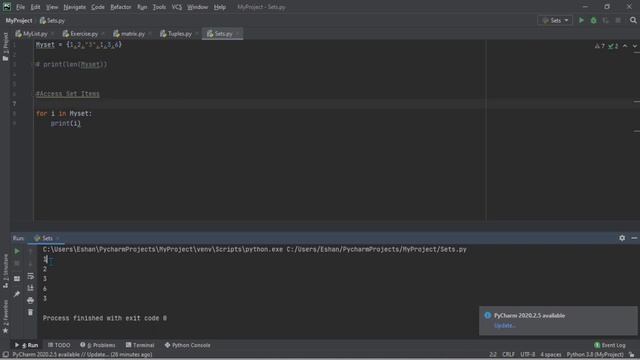Pin the Run tab with pin icon
The image size is (640, 360).
(x=17, y=294)
